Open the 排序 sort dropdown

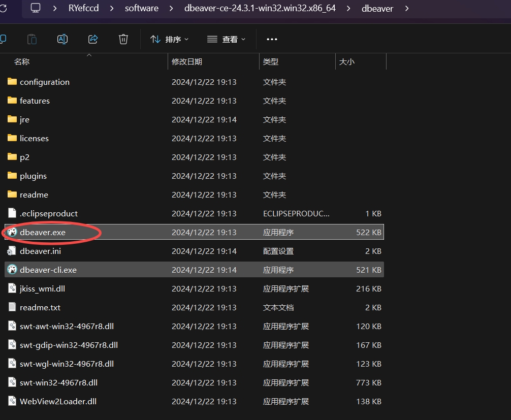pyautogui.click(x=169, y=40)
